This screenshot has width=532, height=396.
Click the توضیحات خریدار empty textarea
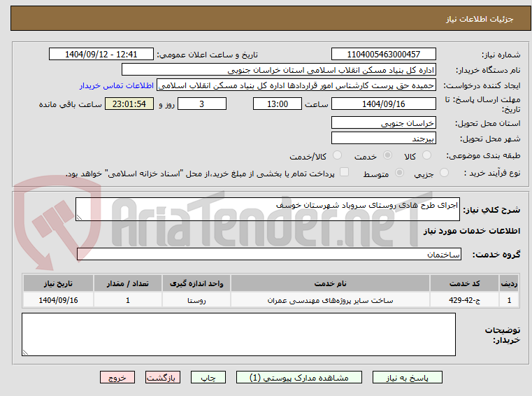(x=238, y=334)
